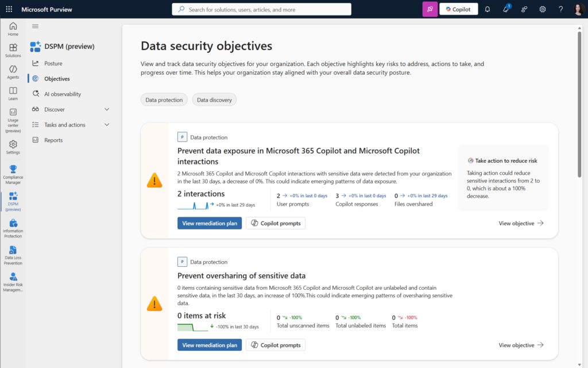Open the Settings gear in header
588x368 pixels.
[x=543, y=9]
